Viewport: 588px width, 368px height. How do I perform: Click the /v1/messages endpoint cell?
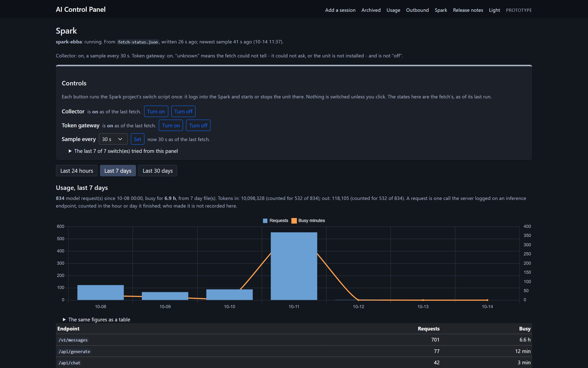(x=73, y=340)
